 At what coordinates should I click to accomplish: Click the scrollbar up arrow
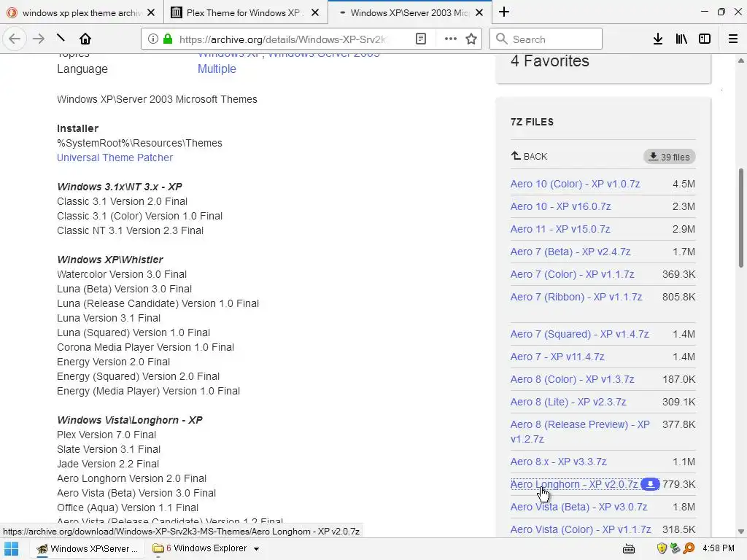(x=741, y=61)
